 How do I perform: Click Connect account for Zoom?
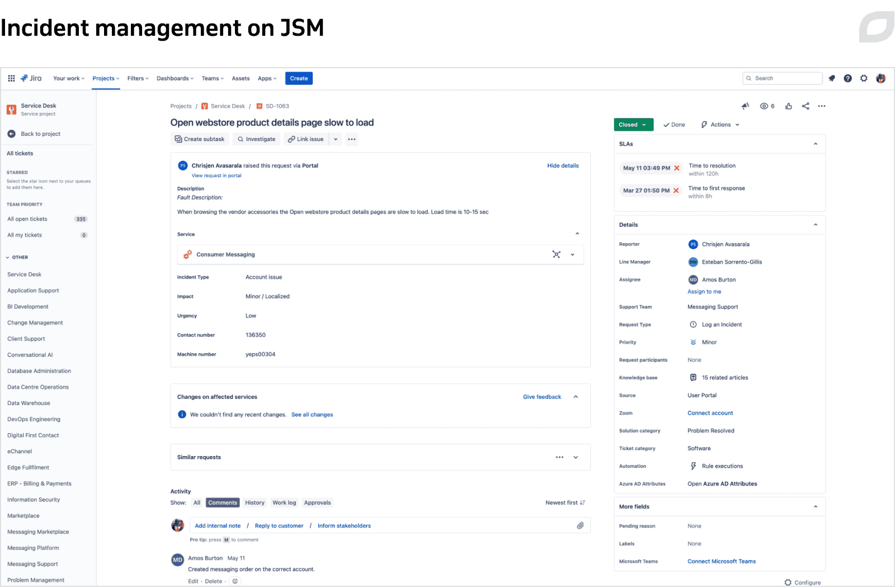click(710, 413)
